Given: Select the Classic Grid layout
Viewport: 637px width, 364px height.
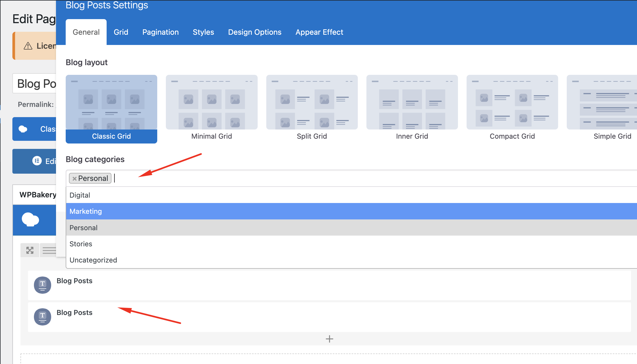Looking at the screenshot, I should click(111, 109).
